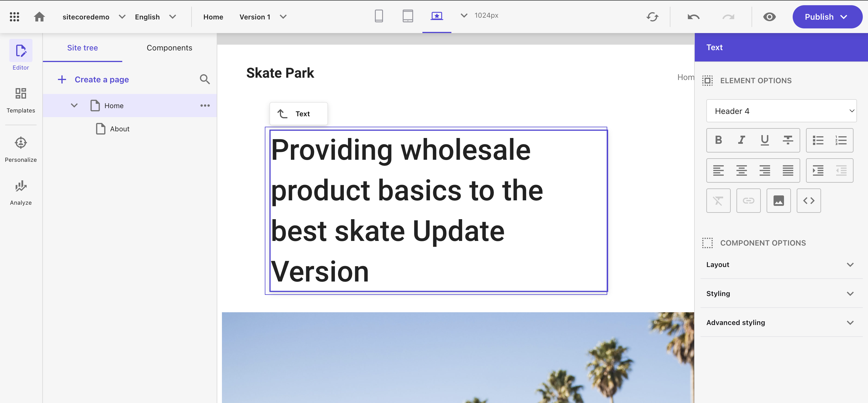Viewport: 868px width, 403px height.
Task: Open the app launcher grid icon
Action: point(14,17)
